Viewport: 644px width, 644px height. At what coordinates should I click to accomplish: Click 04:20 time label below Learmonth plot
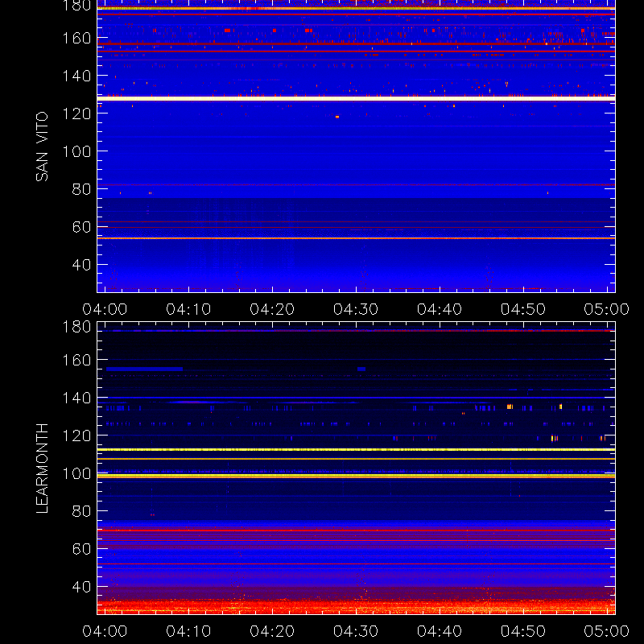[x=272, y=631]
